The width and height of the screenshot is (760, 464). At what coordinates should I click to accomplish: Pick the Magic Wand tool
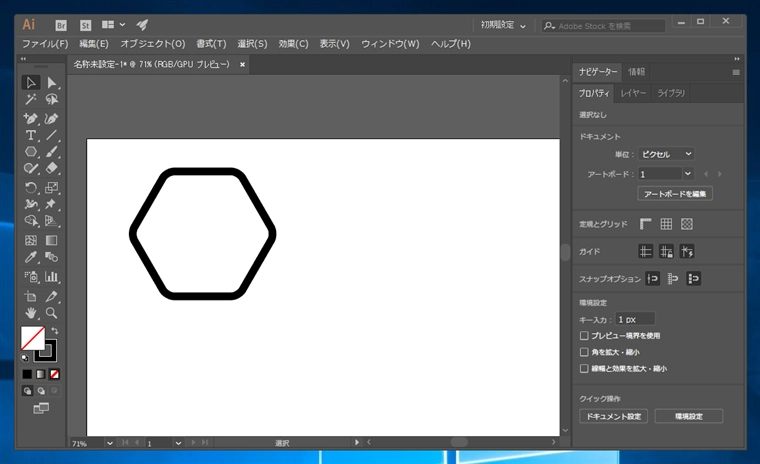coord(31,100)
